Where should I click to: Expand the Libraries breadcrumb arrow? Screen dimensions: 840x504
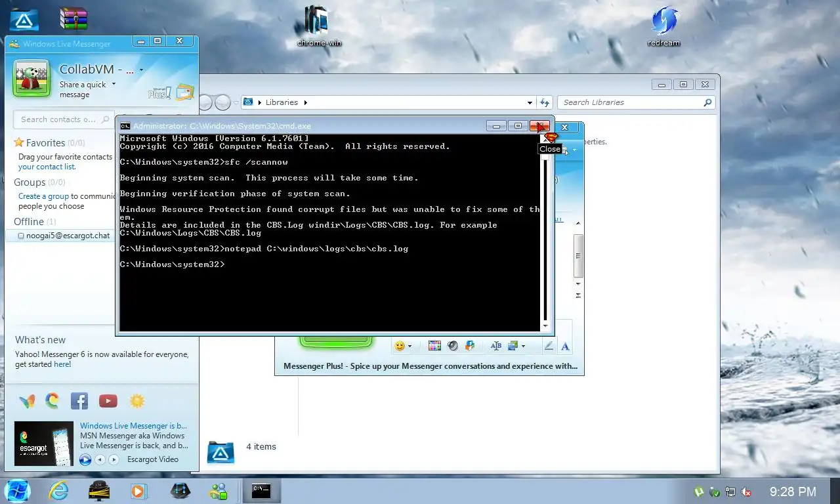tap(305, 102)
